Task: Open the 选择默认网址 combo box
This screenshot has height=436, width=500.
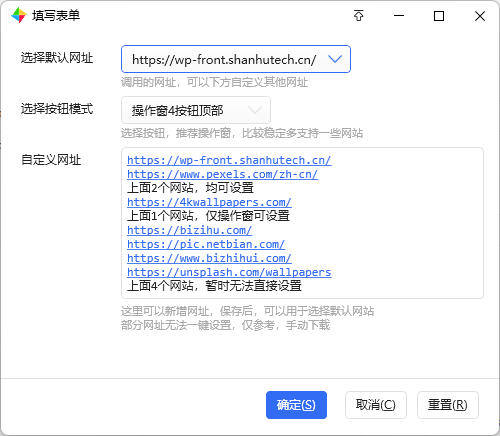Action: pos(236,59)
